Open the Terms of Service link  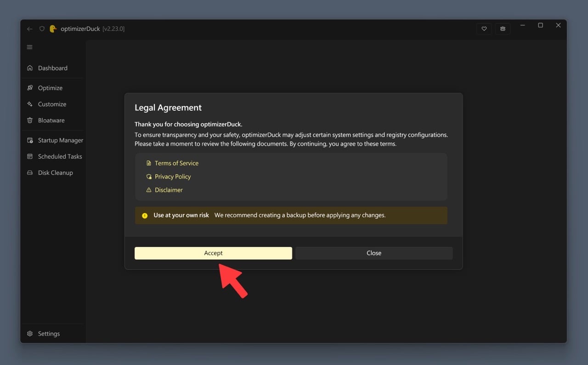coord(176,163)
